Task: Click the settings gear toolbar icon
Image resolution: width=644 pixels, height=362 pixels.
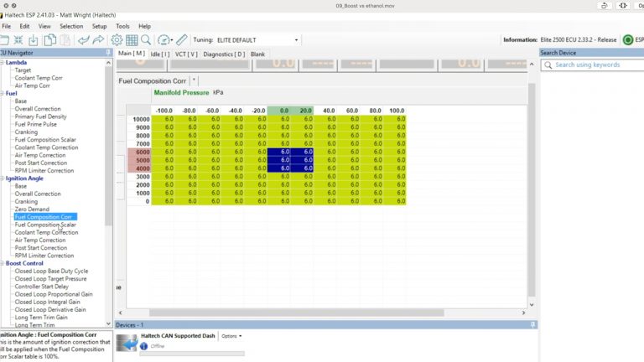Action: (x=117, y=39)
